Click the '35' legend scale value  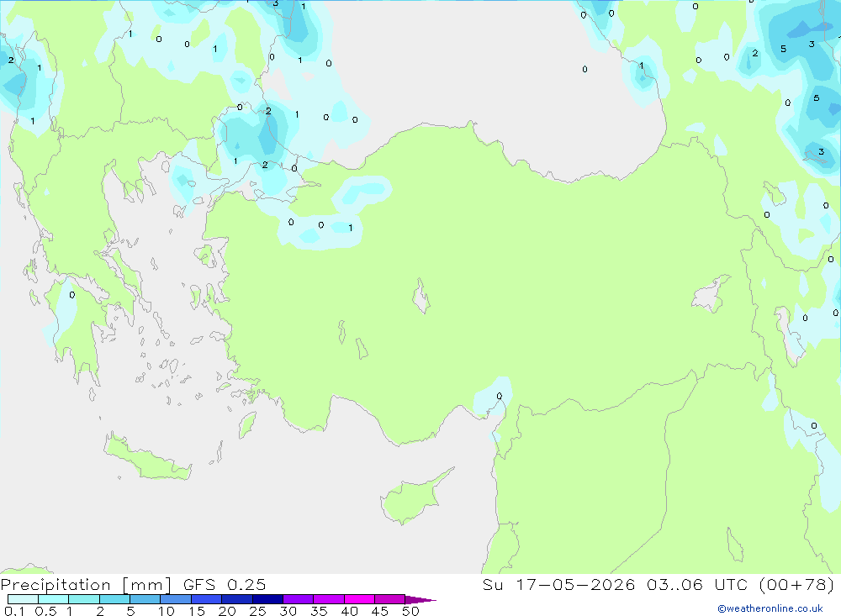click(x=319, y=611)
